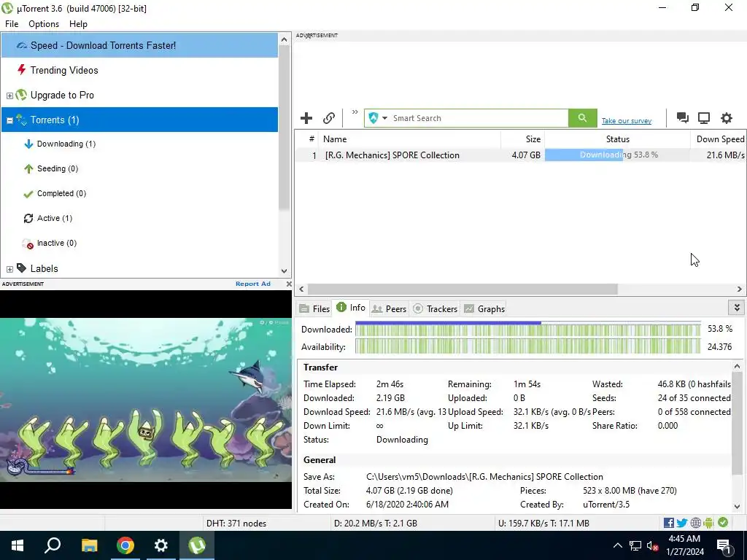Open the chat bubble toolbar icon
Image resolution: width=747 pixels, height=560 pixels.
pyautogui.click(x=682, y=118)
